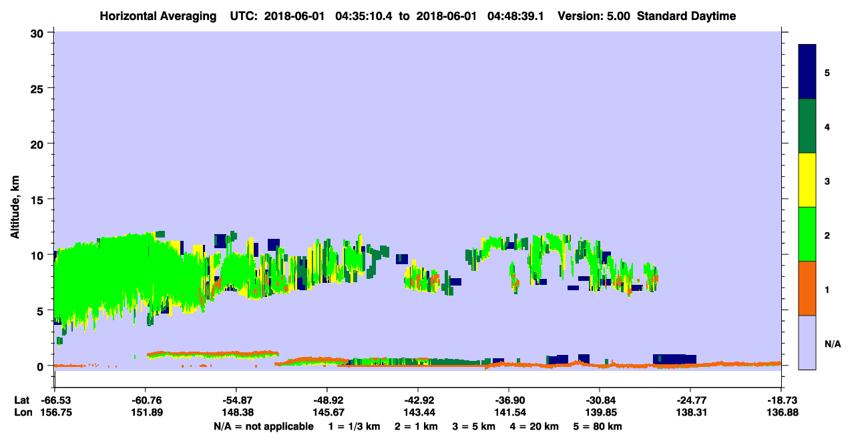
Task: Click longitude value 148.38
Action: click(x=237, y=413)
